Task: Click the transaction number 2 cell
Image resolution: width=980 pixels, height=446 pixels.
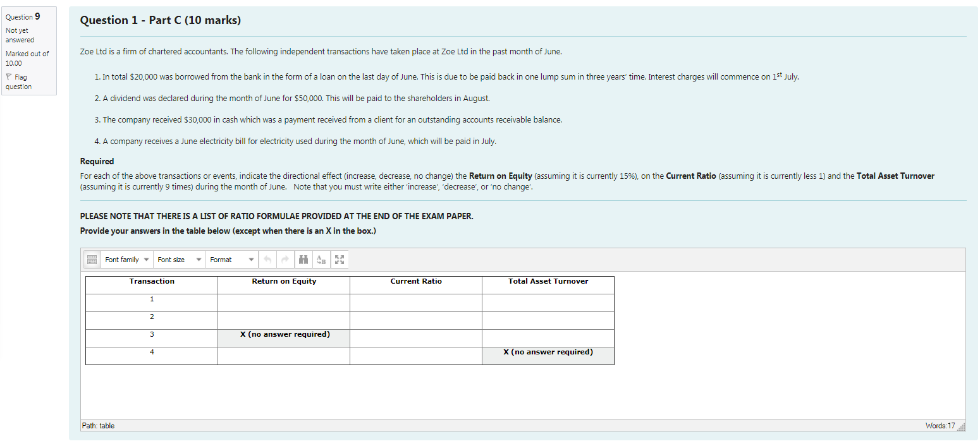Action: click(152, 321)
